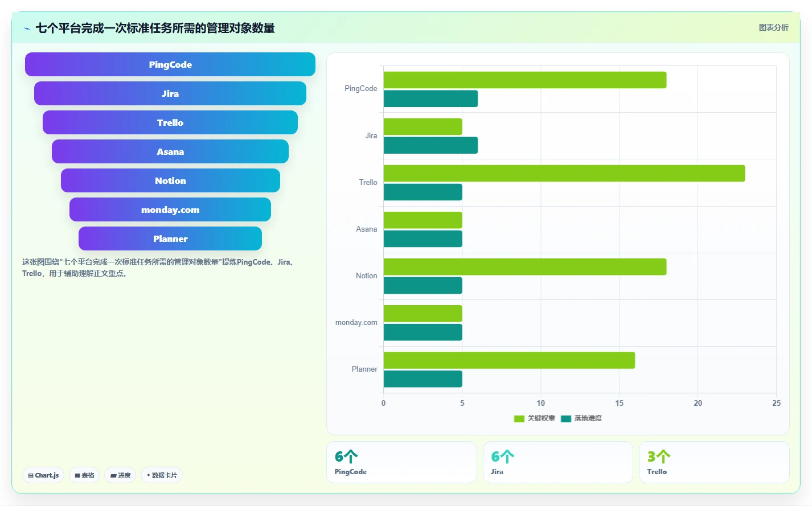Click Planner's teal 落地难度 bar
The image size is (812, 506).
pos(423,379)
